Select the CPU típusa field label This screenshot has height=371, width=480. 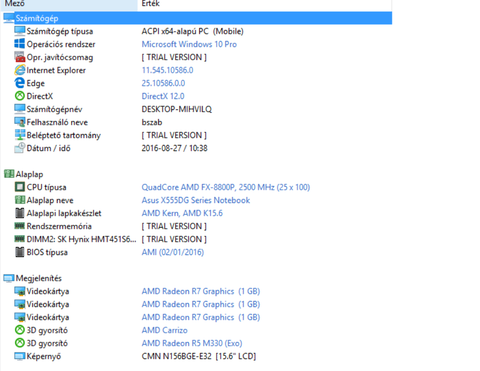pyautogui.click(x=46, y=187)
